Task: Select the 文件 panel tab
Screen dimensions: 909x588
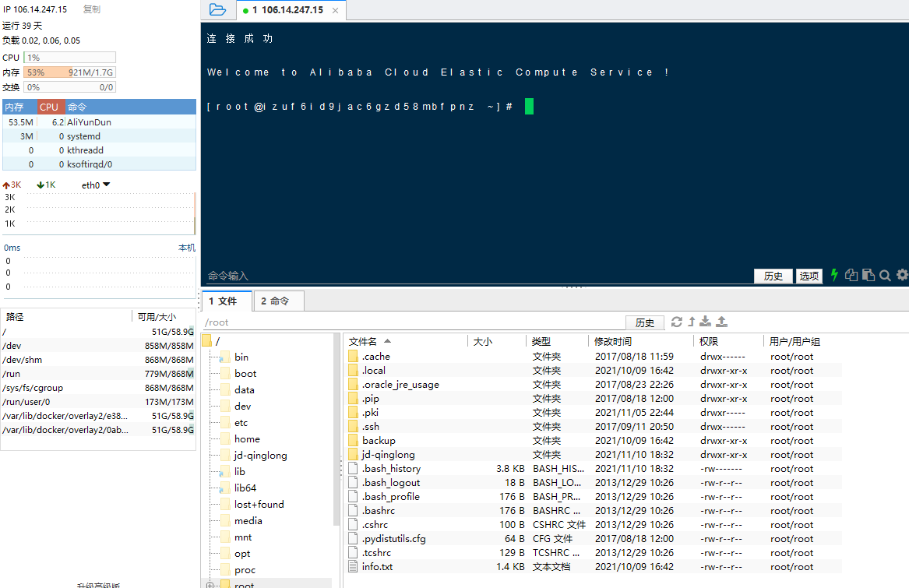Action: (x=225, y=301)
